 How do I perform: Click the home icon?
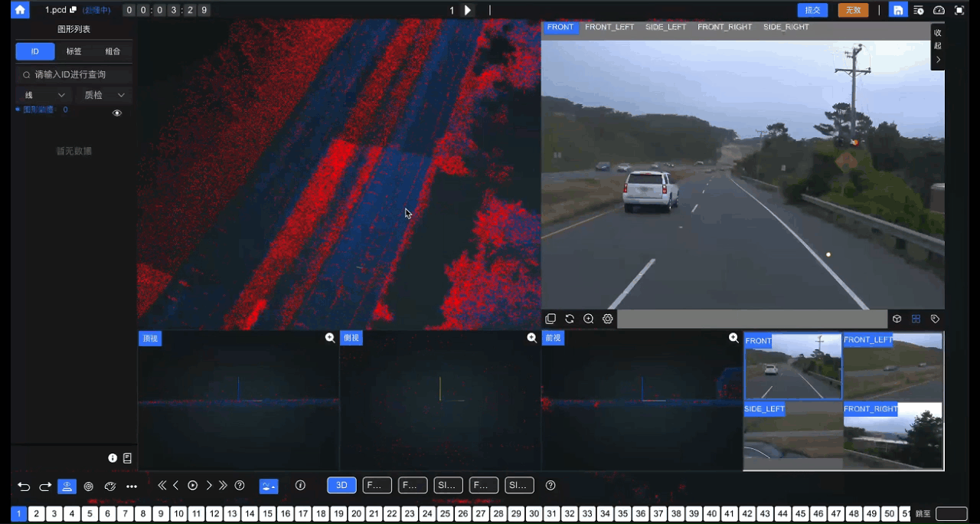[x=20, y=10]
